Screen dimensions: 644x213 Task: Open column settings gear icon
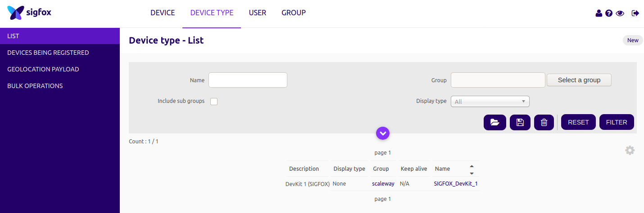coord(630,151)
